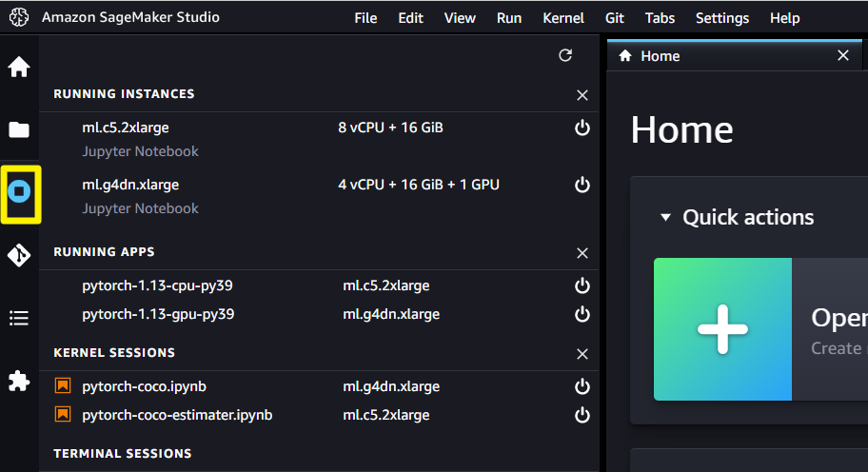The width and height of the screenshot is (868, 472).
Task: Open the Edit menu
Action: [x=410, y=18]
